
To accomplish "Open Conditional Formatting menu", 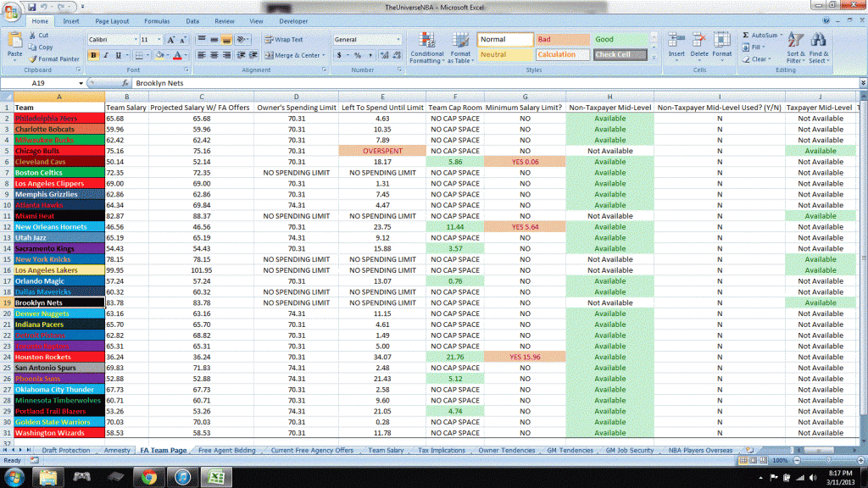I will (426, 47).
